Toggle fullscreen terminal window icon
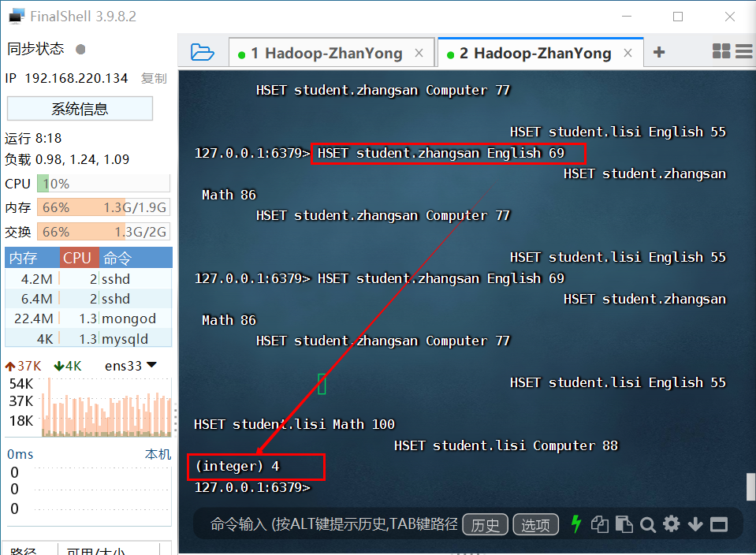 click(718, 524)
